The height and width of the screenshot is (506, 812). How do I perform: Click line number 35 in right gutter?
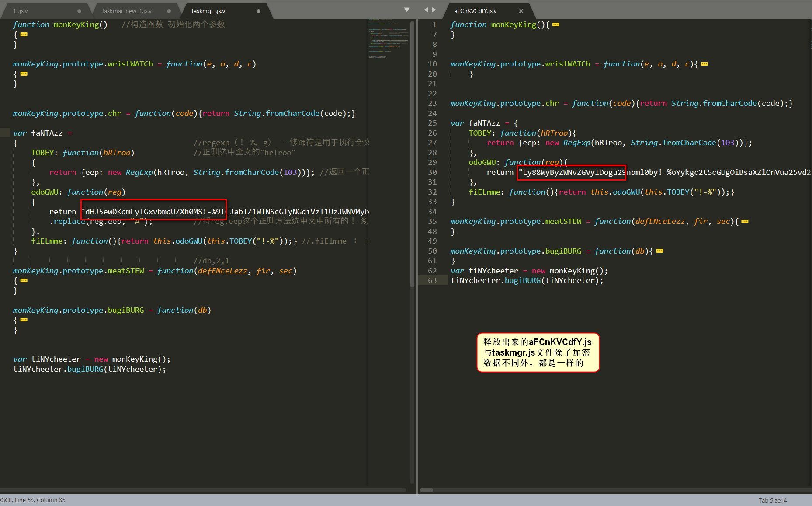432,221
